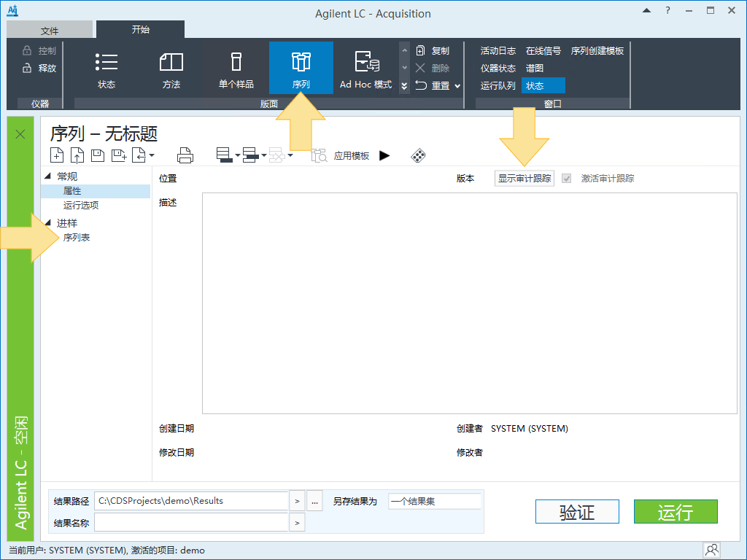Image resolution: width=747 pixels, height=560 pixels.
Task: Click the 验证 (validate) button
Action: tap(577, 512)
